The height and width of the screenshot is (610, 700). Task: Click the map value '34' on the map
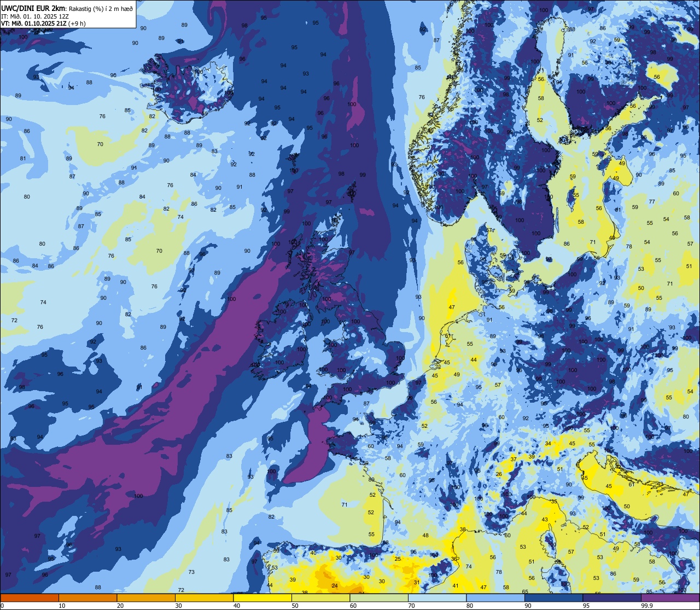[x=548, y=444]
